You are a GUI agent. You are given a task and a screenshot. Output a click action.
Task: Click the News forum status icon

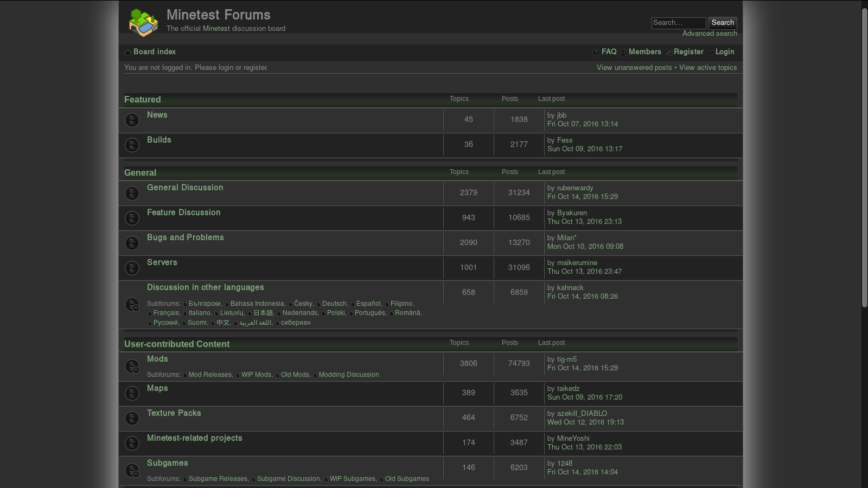coord(132,120)
